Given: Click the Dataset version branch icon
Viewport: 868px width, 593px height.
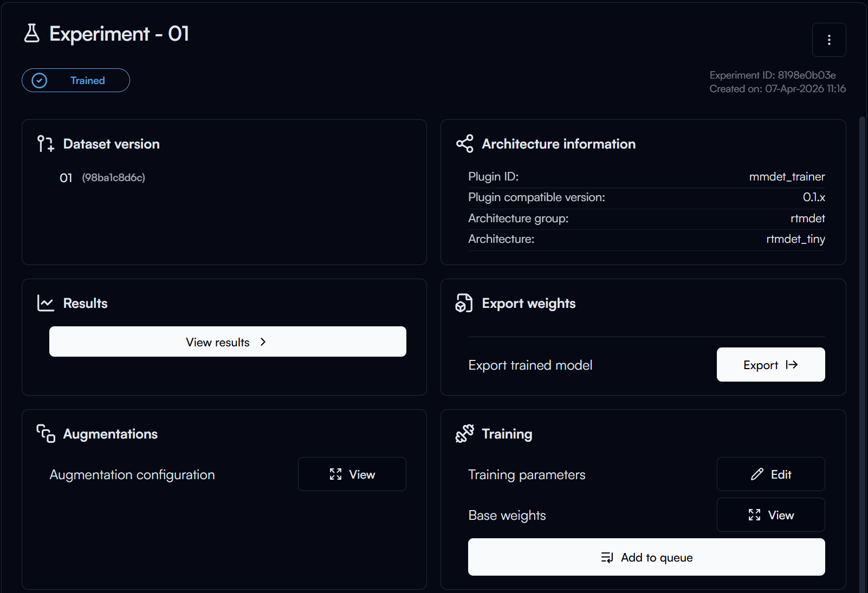Looking at the screenshot, I should click(46, 144).
